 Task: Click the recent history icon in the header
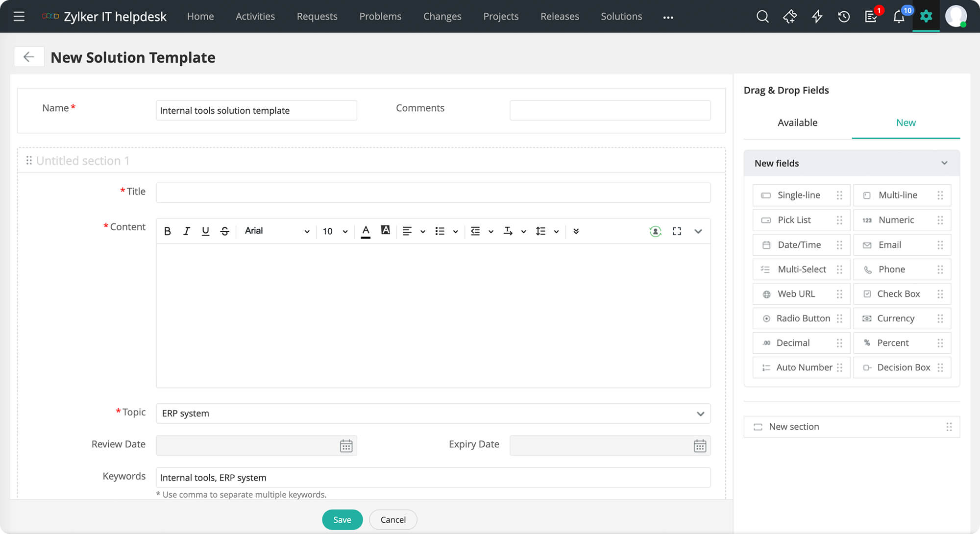pos(844,16)
